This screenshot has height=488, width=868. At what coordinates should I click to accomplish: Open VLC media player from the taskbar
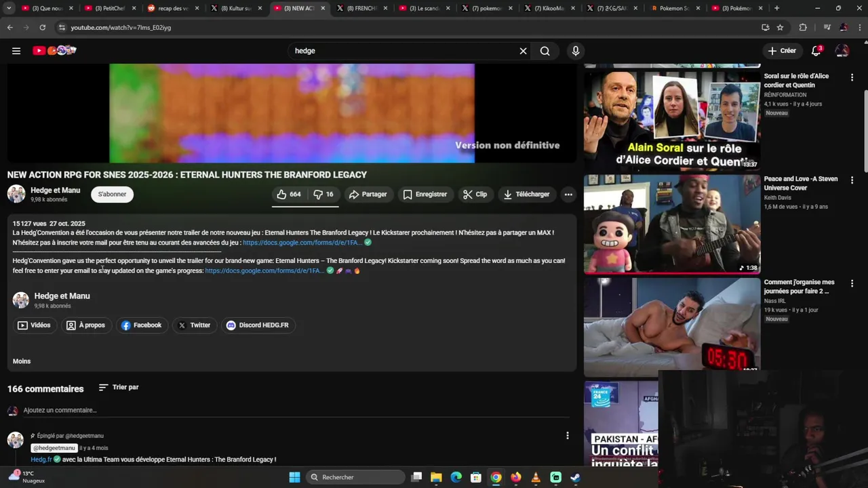[x=536, y=477]
